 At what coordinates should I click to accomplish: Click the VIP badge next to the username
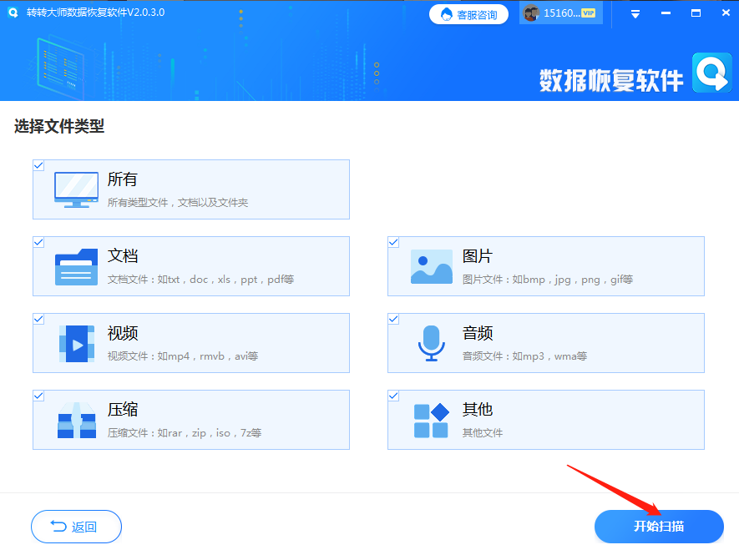pos(588,12)
